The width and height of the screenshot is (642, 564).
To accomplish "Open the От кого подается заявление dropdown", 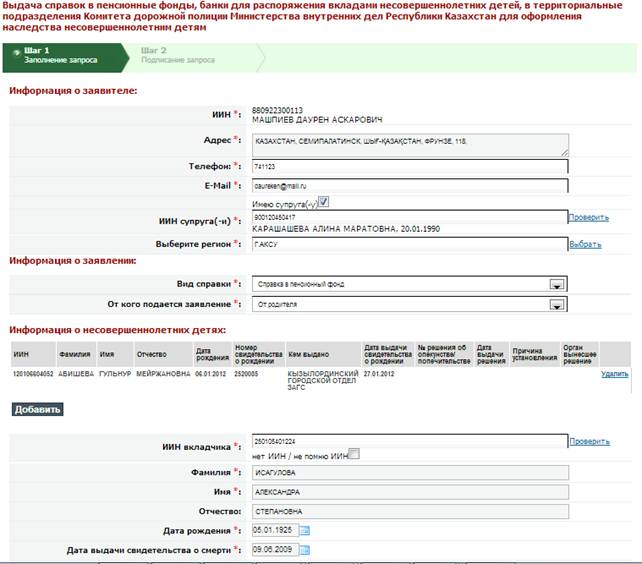I will click(x=556, y=304).
